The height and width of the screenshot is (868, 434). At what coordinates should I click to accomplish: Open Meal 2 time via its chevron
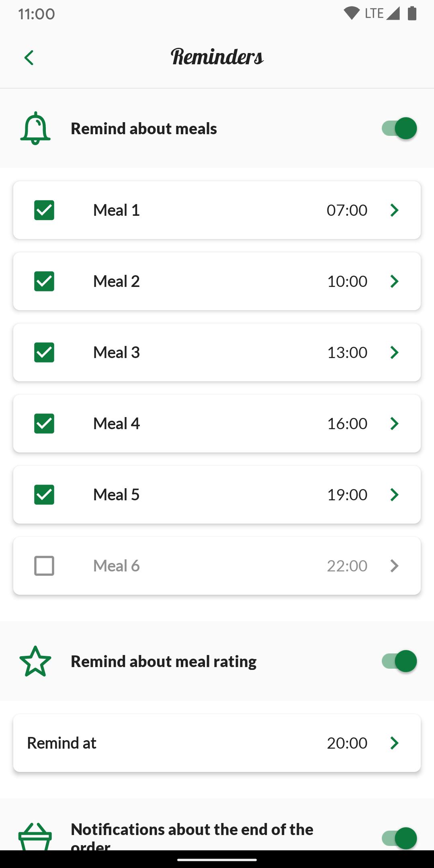(x=395, y=281)
